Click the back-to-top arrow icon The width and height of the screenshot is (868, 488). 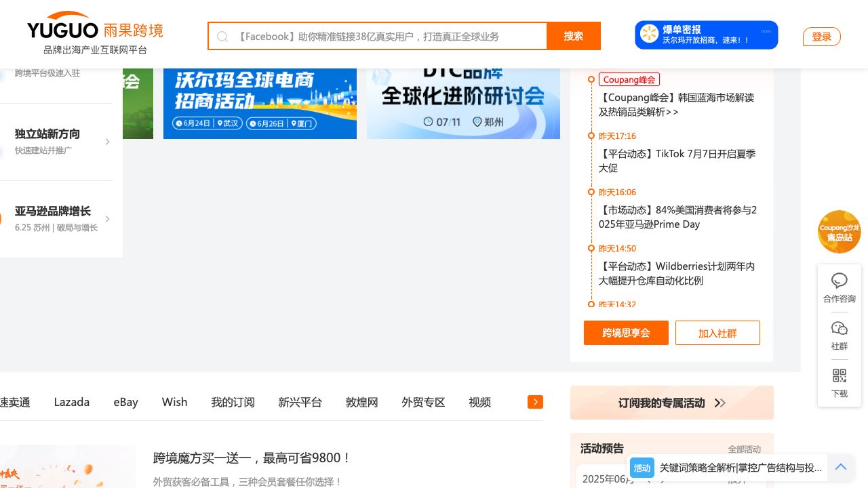(x=841, y=467)
